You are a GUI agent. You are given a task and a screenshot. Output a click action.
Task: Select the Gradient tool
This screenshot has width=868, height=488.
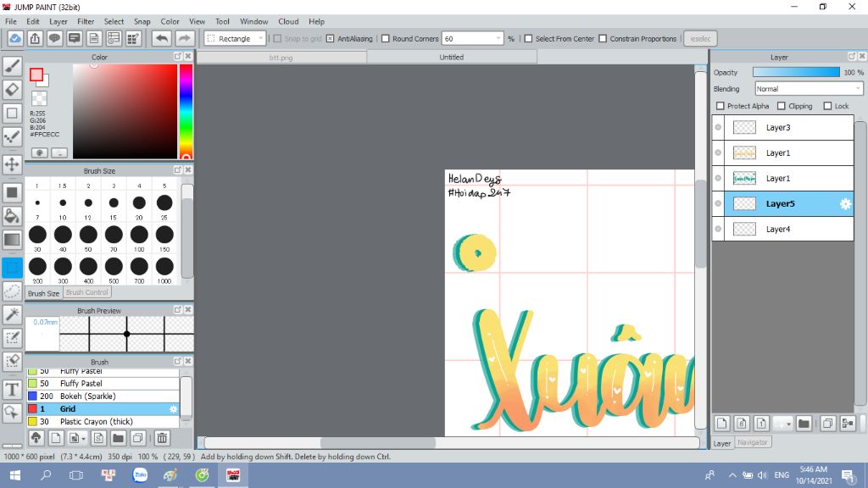point(12,240)
